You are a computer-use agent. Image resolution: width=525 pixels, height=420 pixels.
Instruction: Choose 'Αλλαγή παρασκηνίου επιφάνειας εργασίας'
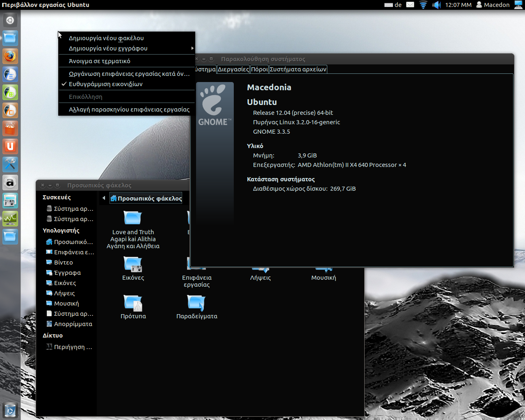tap(126, 110)
